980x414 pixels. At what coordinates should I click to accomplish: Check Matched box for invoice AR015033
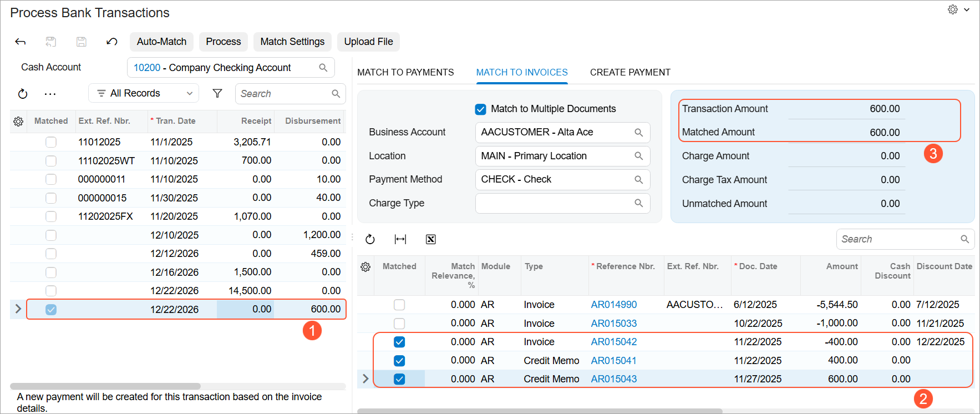click(399, 324)
